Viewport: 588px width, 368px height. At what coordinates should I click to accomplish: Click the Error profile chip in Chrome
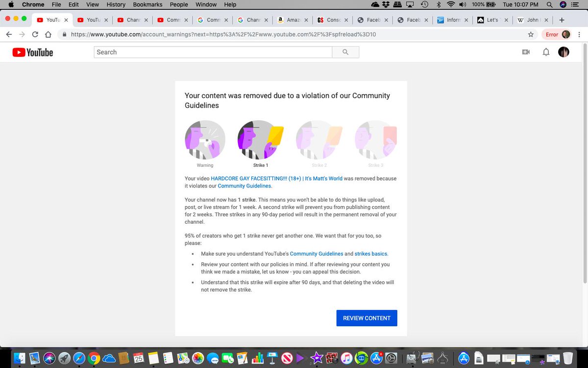point(558,35)
